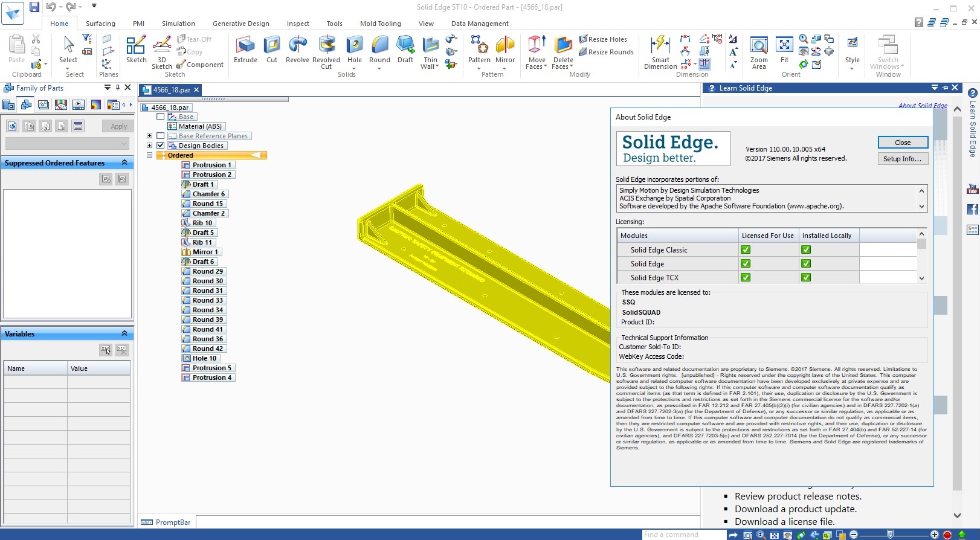Close the 4566_18.par document tab
The width and height of the screenshot is (980, 540).
pos(196,89)
